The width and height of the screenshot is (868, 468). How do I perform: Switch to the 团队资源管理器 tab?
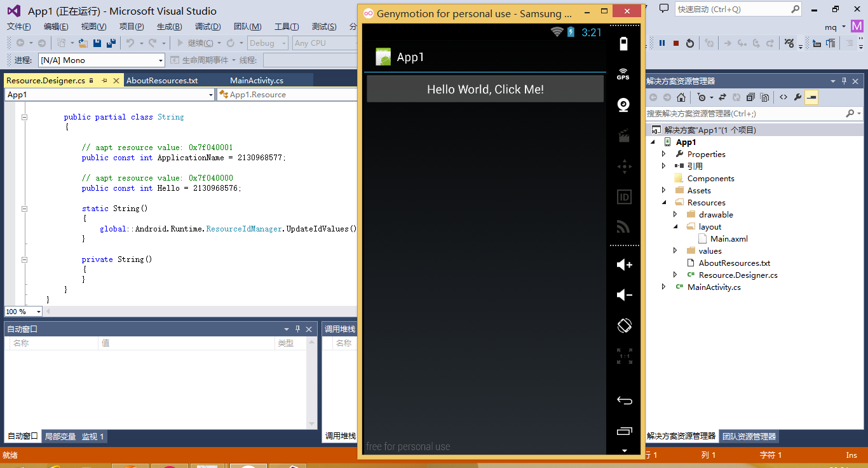[749, 436]
